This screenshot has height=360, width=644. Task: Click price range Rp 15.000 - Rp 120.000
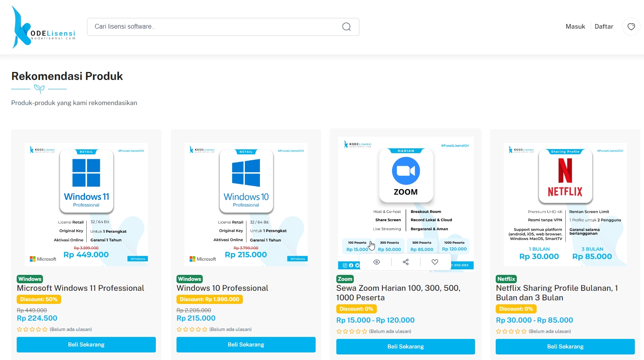[375, 320]
